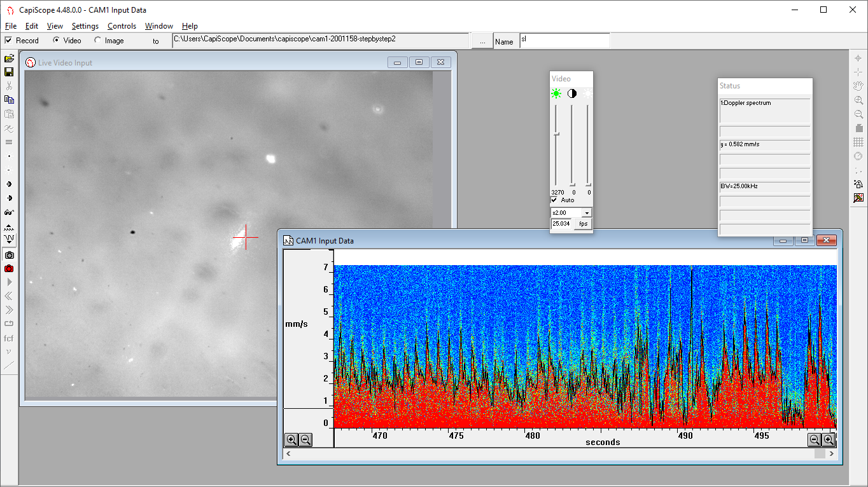Select the Video radio button
868x487 pixels.
tap(57, 40)
